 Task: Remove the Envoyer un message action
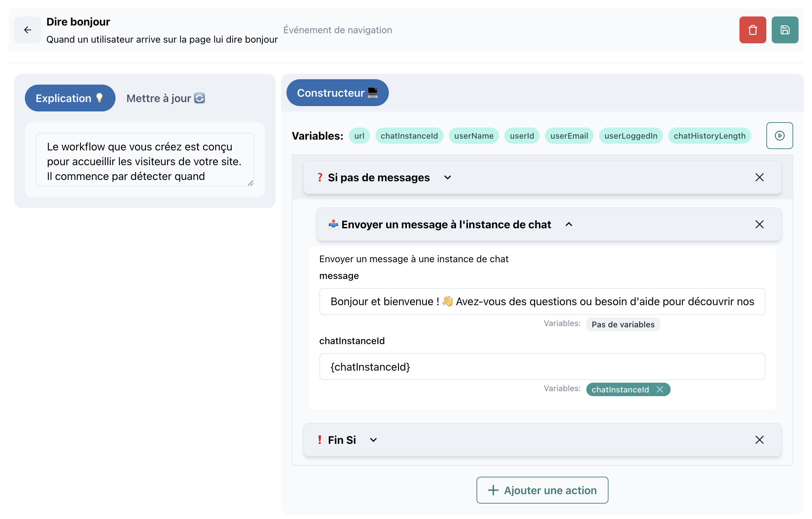pyautogui.click(x=759, y=225)
